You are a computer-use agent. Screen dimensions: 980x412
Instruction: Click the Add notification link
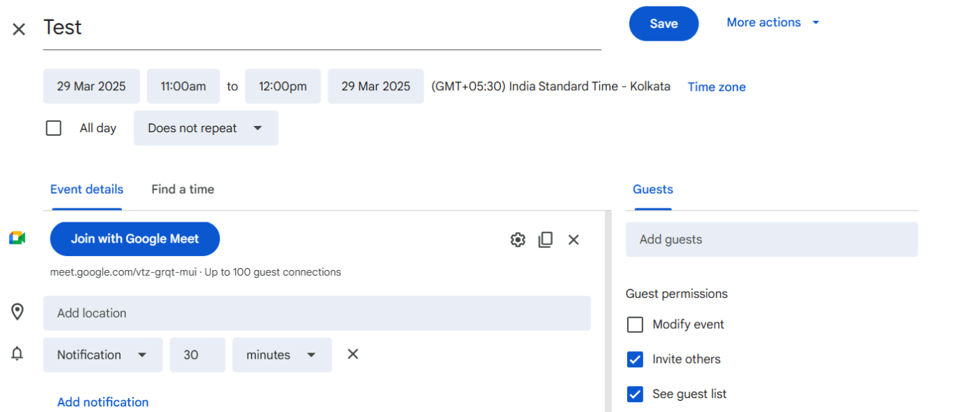pyautogui.click(x=102, y=402)
